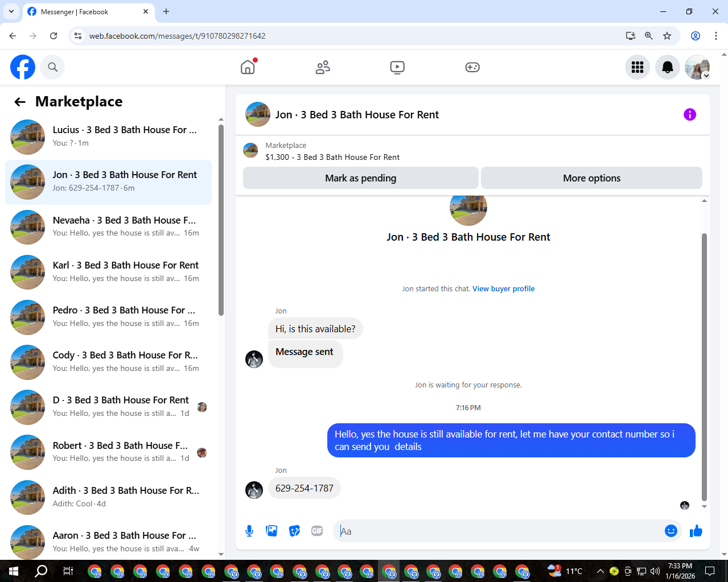
Task: View site information icon in address bar
Action: (x=78, y=36)
